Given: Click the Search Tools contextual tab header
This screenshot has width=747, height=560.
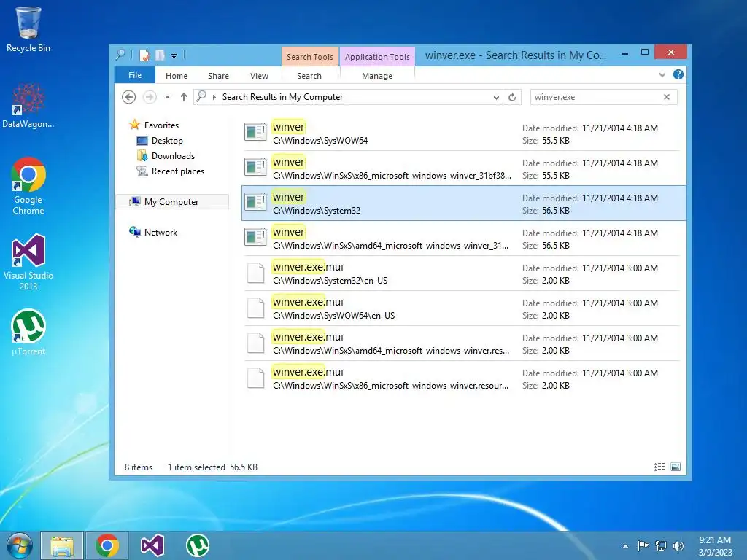Looking at the screenshot, I should 309,57.
